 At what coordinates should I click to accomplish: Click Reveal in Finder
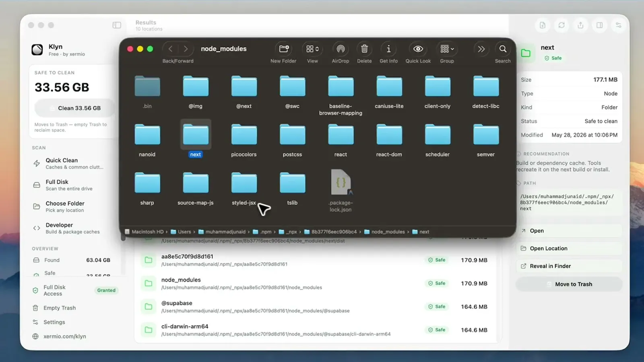click(x=569, y=266)
